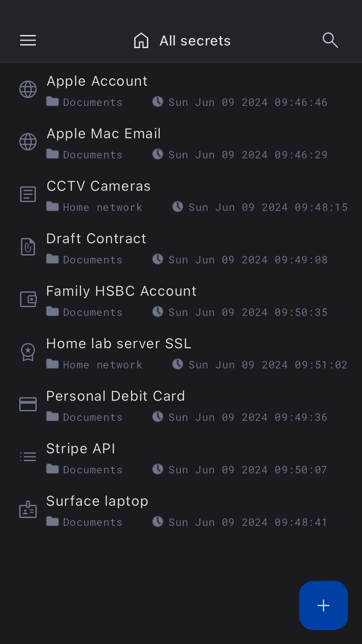362x644 pixels.
Task: Click the Home network folder under CCTV Cameras
Action: (102, 207)
